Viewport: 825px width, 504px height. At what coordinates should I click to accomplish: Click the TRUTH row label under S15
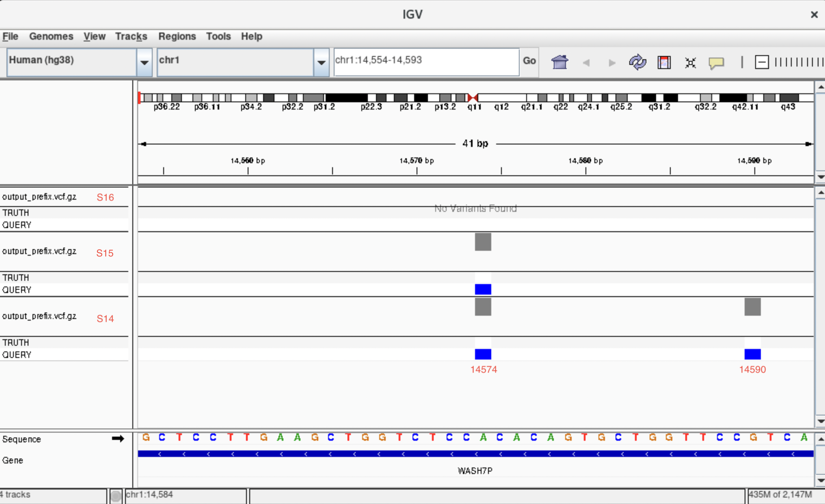point(16,278)
